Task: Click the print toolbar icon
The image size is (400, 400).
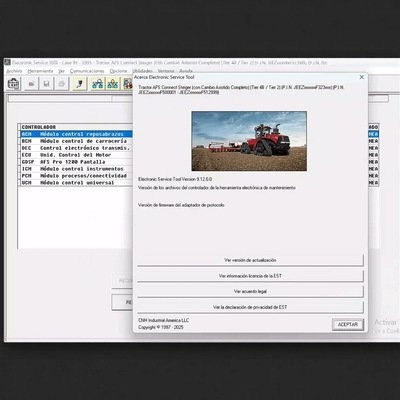Action: click(x=62, y=84)
